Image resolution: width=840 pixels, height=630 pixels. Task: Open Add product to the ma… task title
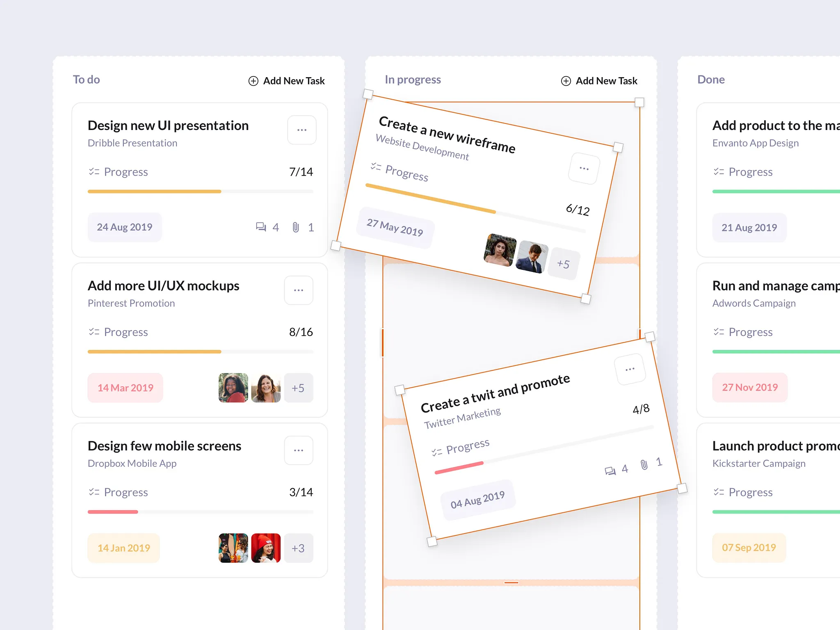776,126
